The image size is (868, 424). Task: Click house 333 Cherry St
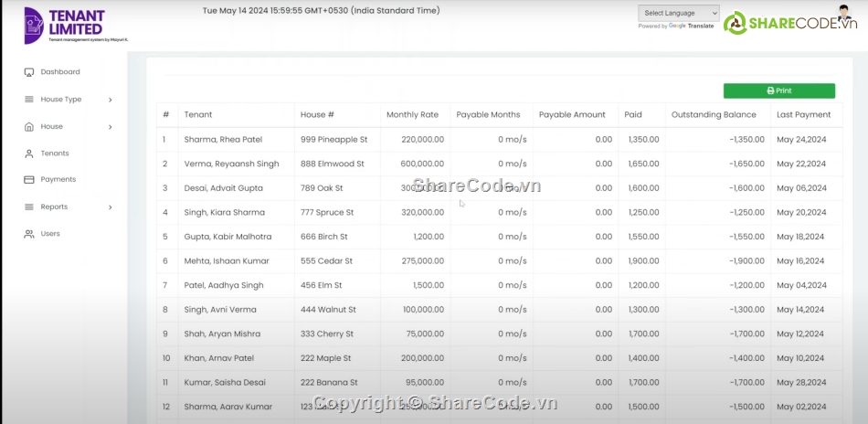point(327,334)
